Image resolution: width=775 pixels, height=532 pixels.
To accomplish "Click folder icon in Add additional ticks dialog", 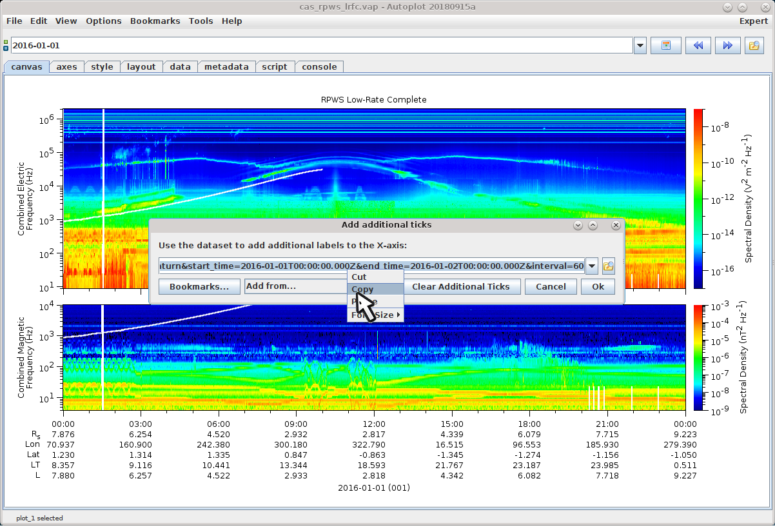I will (607, 266).
